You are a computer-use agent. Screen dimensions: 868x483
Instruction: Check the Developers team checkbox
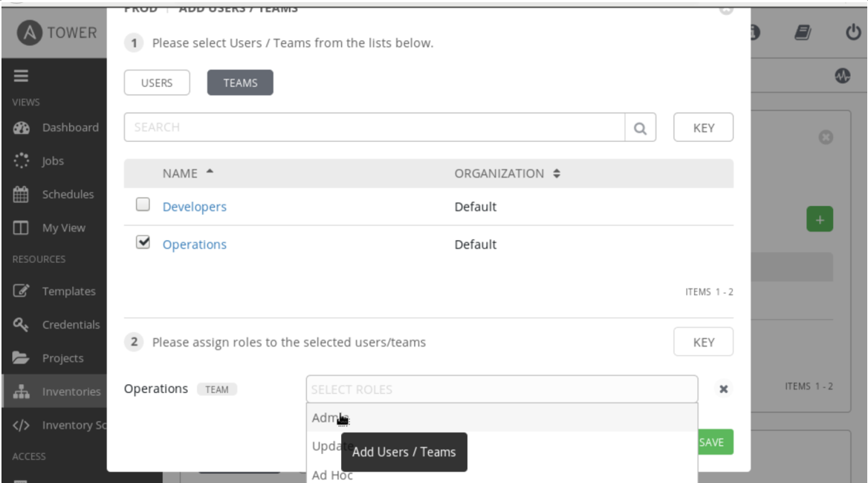click(x=143, y=204)
